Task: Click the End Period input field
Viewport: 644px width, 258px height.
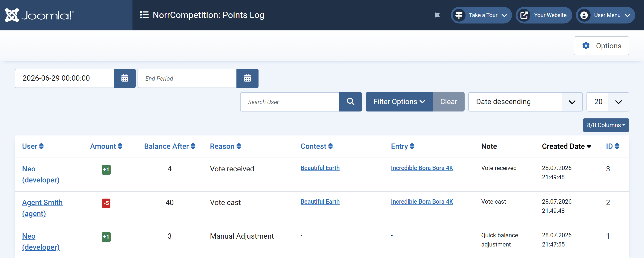Action: click(x=187, y=78)
